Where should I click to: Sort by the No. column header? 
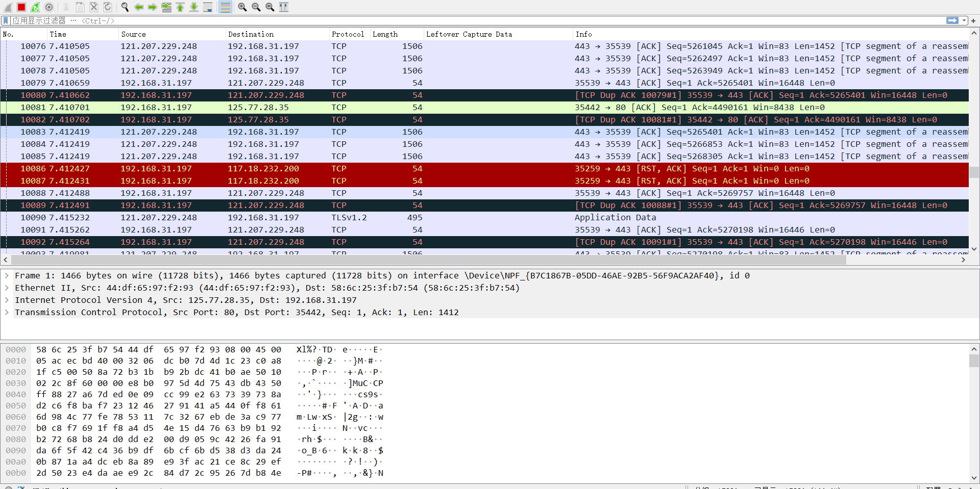[x=24, y=34]
